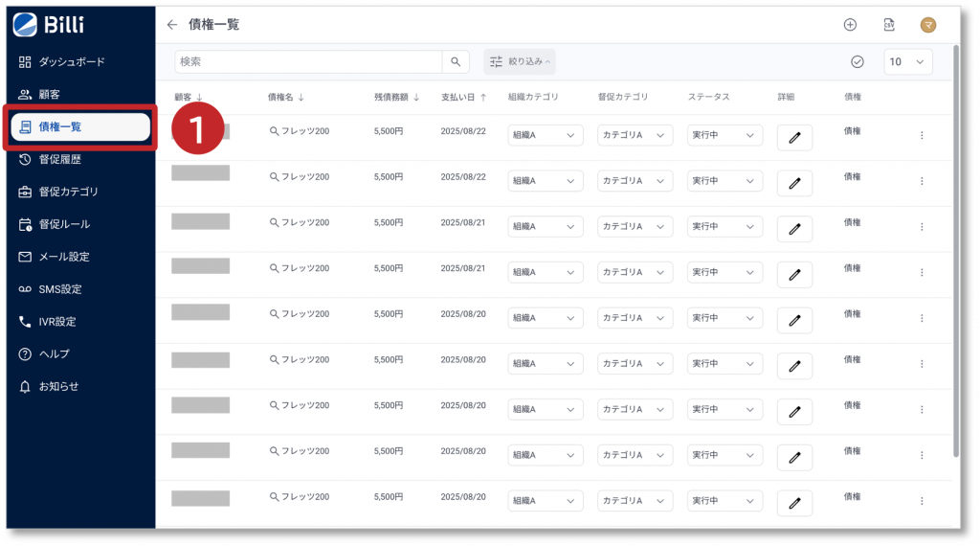The image size is (980, 546).
Task: Open SMS設定 in the sidebar
Action: coord(59,289)
